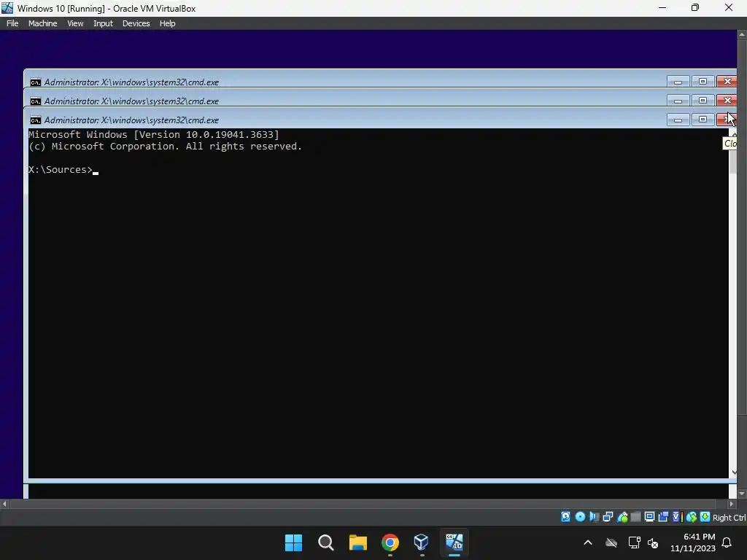
Task: Click the 'Microsoft Windows [Version 10.0.19041.3633]' line
Action: [154, 135]
